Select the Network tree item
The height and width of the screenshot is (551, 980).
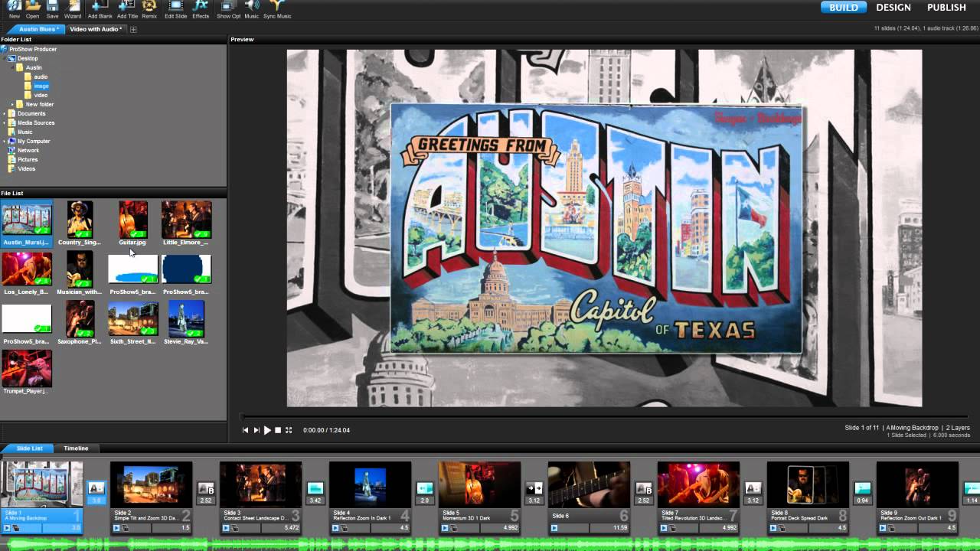tap(24, 150)
